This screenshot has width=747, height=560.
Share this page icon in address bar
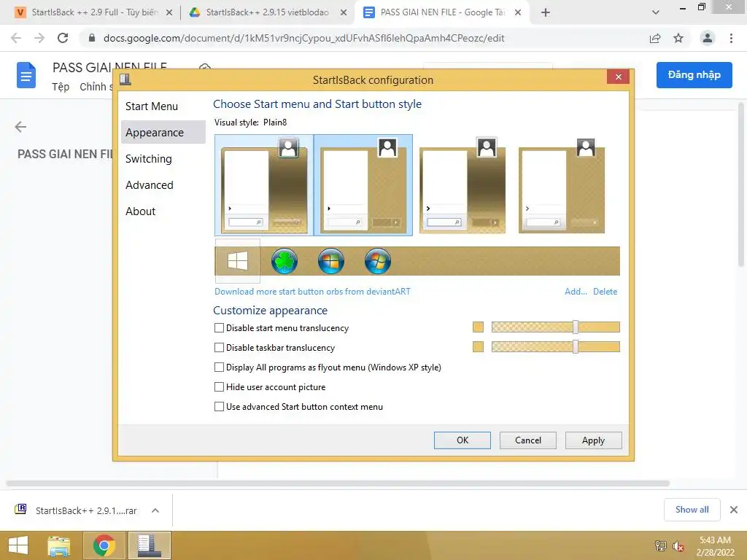655,38
